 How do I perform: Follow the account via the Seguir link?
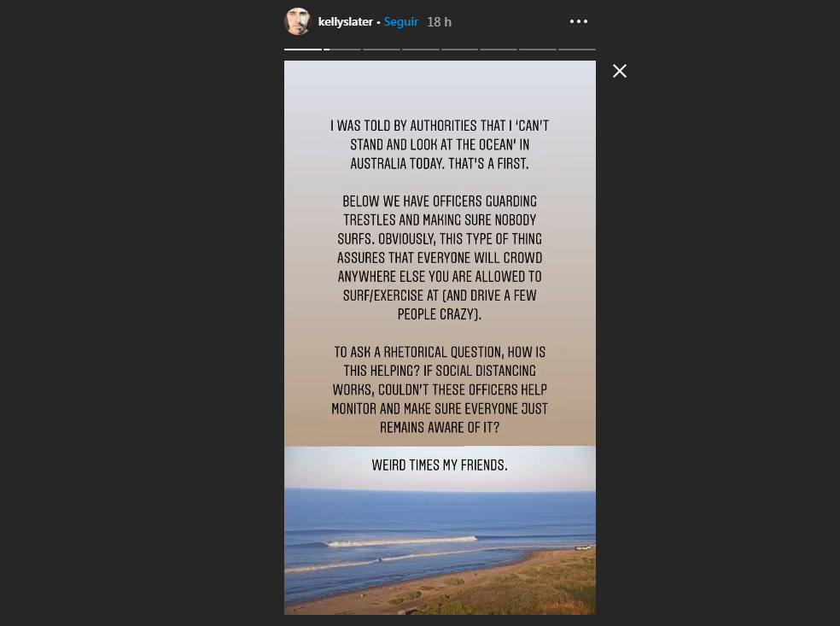point(400,21)
